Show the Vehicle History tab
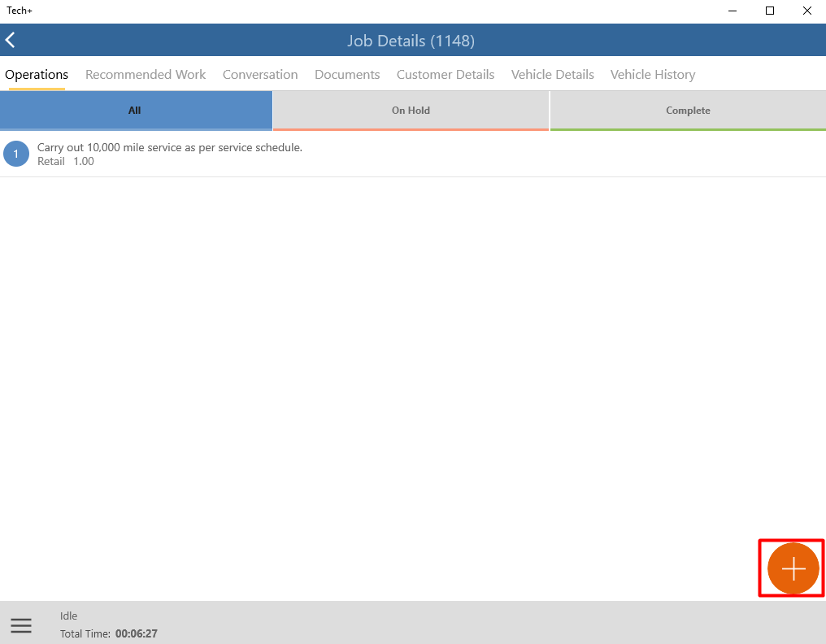This screenshot has width=826, height=644. 653,75
